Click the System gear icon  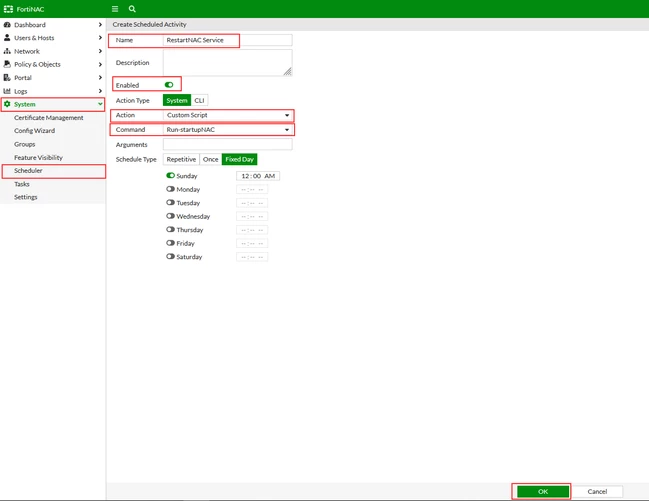[x=7, y=104]
